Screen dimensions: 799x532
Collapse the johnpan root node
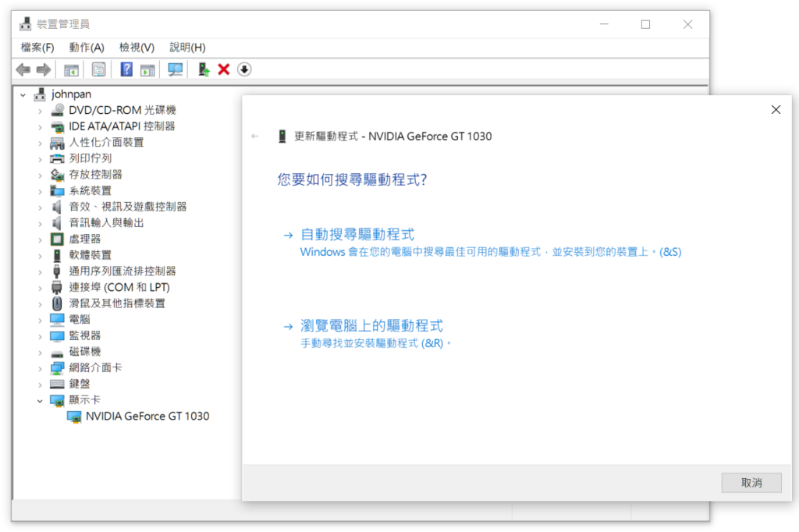(23, 95)
